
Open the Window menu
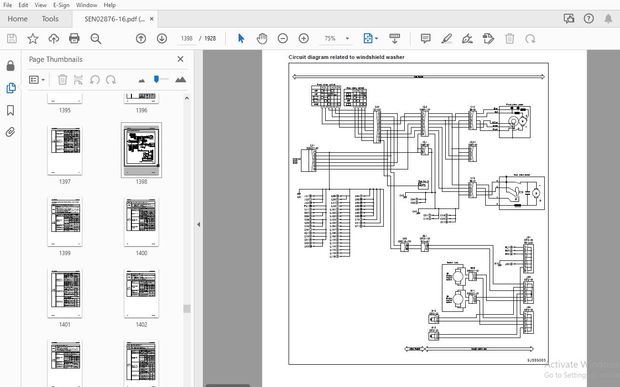tap(86, 5)
